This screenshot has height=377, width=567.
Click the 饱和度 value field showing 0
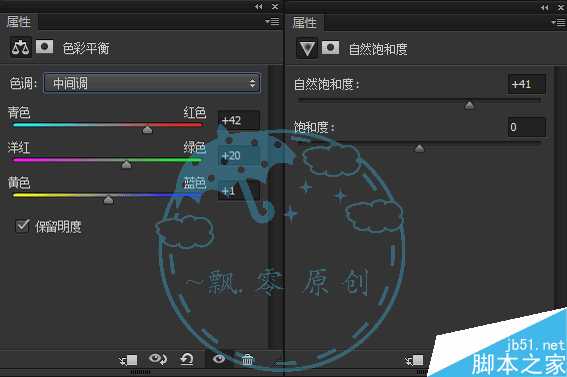click(527, 127)
